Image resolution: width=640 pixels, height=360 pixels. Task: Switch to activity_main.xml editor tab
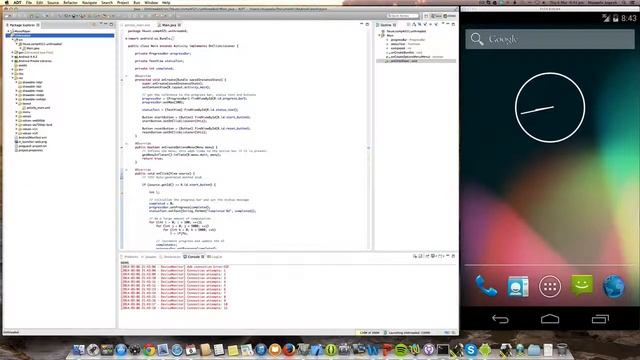137,25
